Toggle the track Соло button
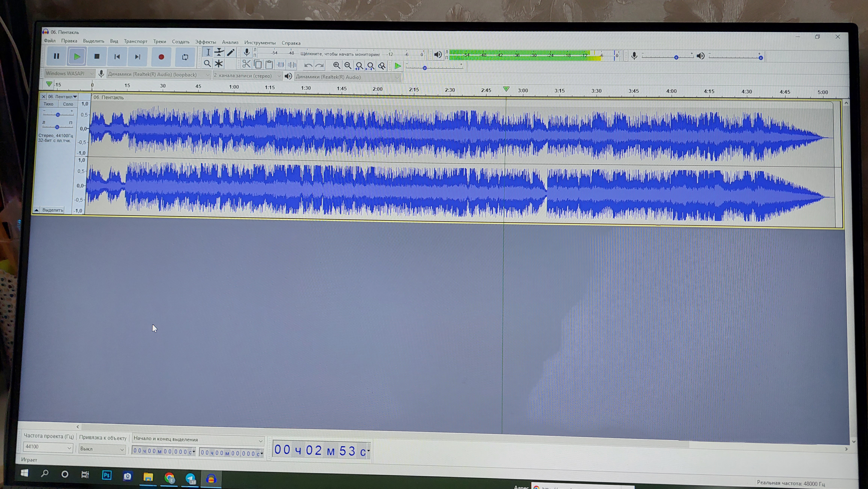 (x=68, y=104)
